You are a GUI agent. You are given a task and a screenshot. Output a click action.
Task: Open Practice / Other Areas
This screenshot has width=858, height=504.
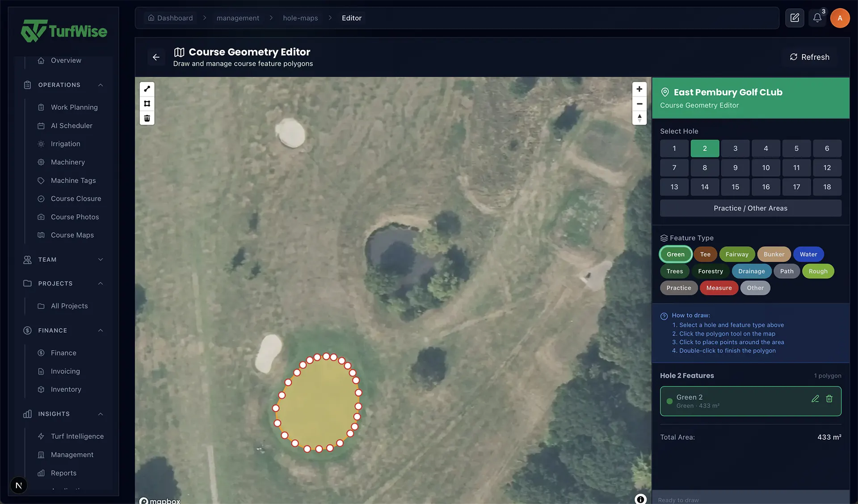pyautogui.click(x=750, y=208)
